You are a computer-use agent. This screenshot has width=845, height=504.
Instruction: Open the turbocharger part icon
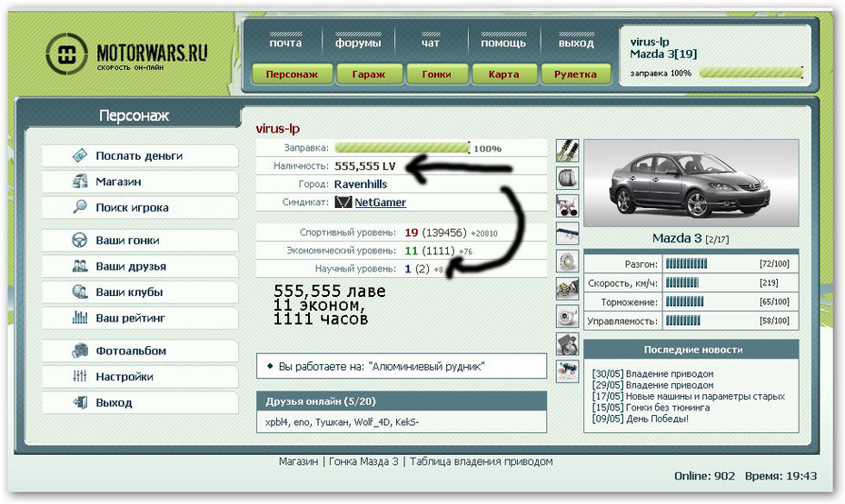pos(567,316)
